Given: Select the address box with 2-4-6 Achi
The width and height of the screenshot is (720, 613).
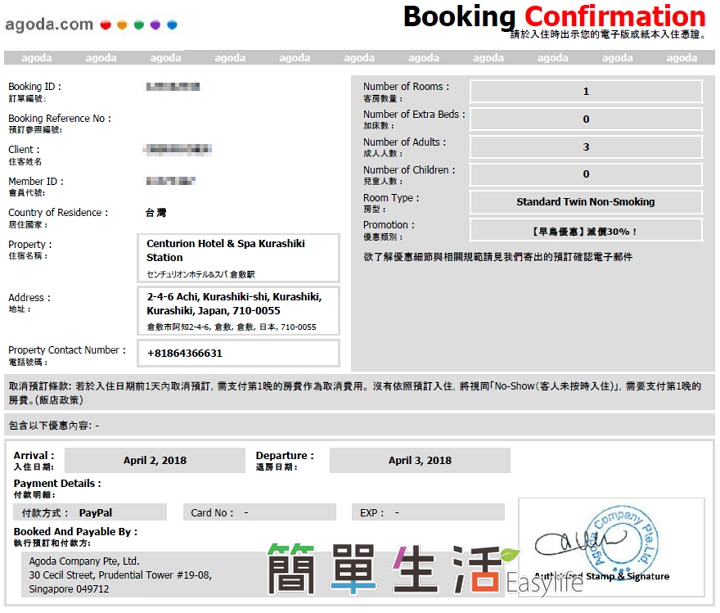Looking at the screenshot, I should click(238, 311).
